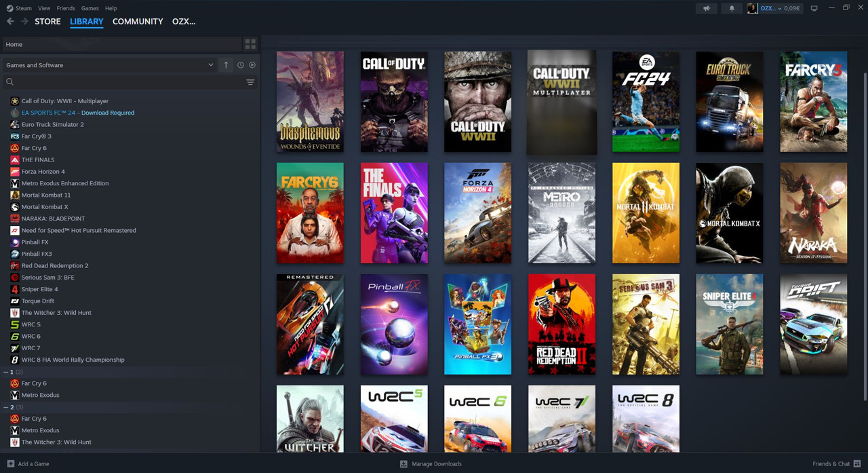Open the account name dropdown
This screenshot has width=868, height=473.
tap(772, 8)
